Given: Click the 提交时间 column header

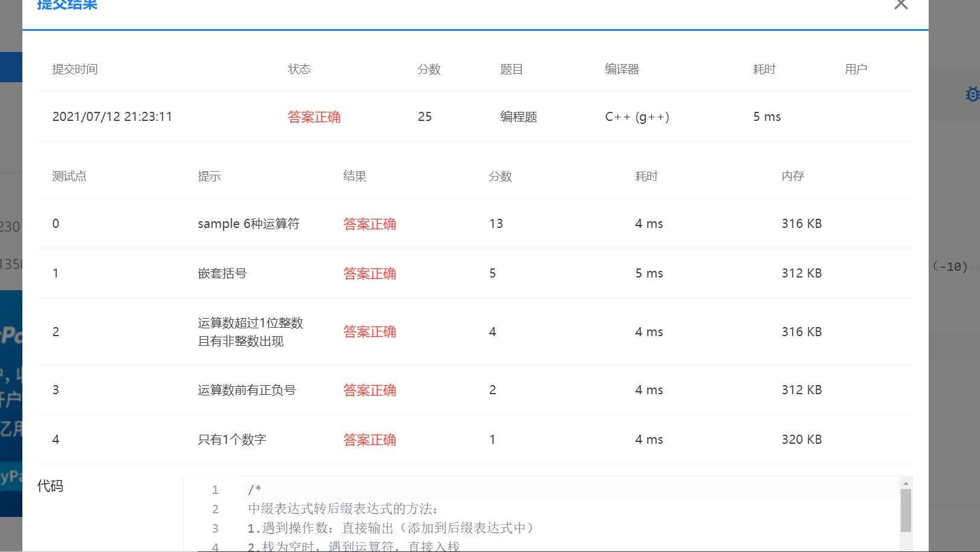Looking at the screenshot, I should (75, 69).
